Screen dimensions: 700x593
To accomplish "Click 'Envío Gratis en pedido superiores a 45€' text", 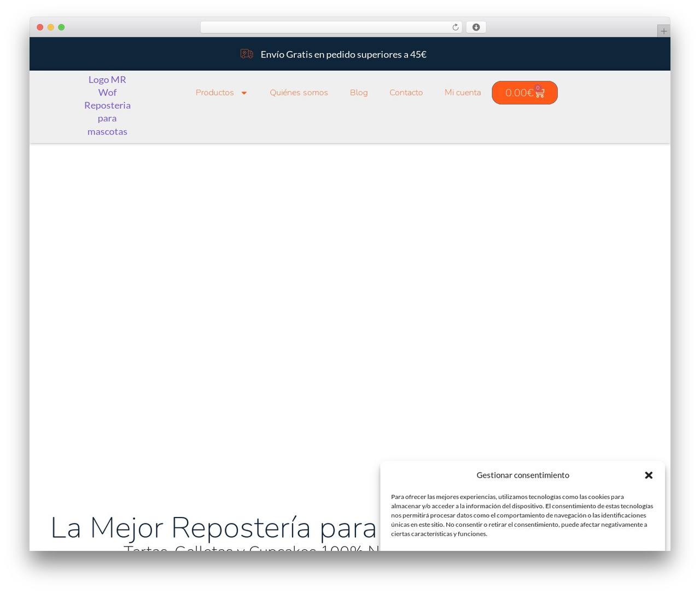I will (x=343, y=54).
